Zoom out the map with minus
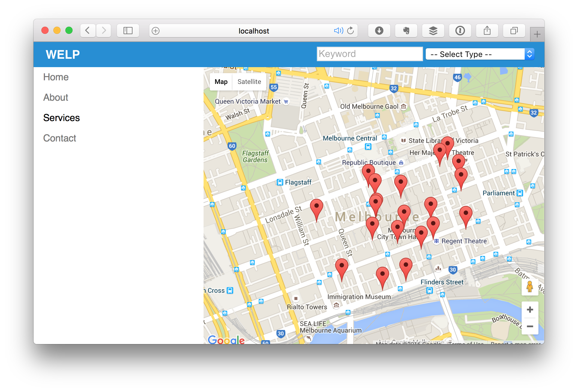This screenshot has width=578, height=392. [x=530, y=326]
